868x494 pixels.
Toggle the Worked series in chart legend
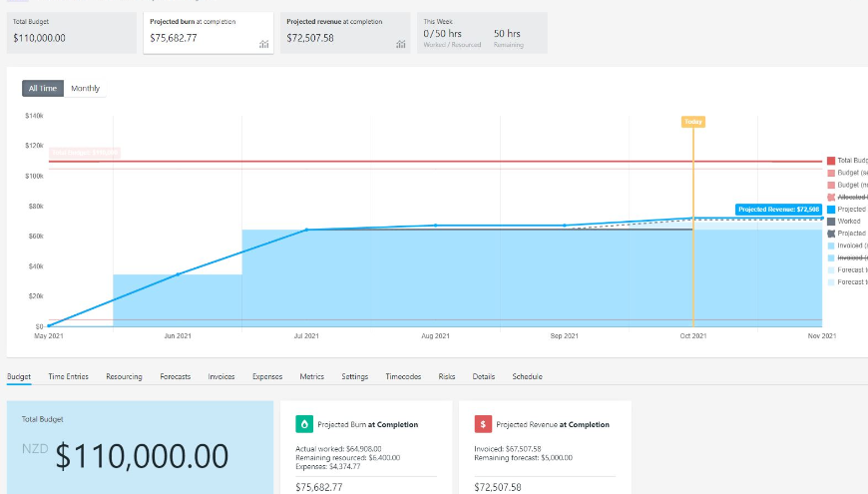tap(850, 222)
